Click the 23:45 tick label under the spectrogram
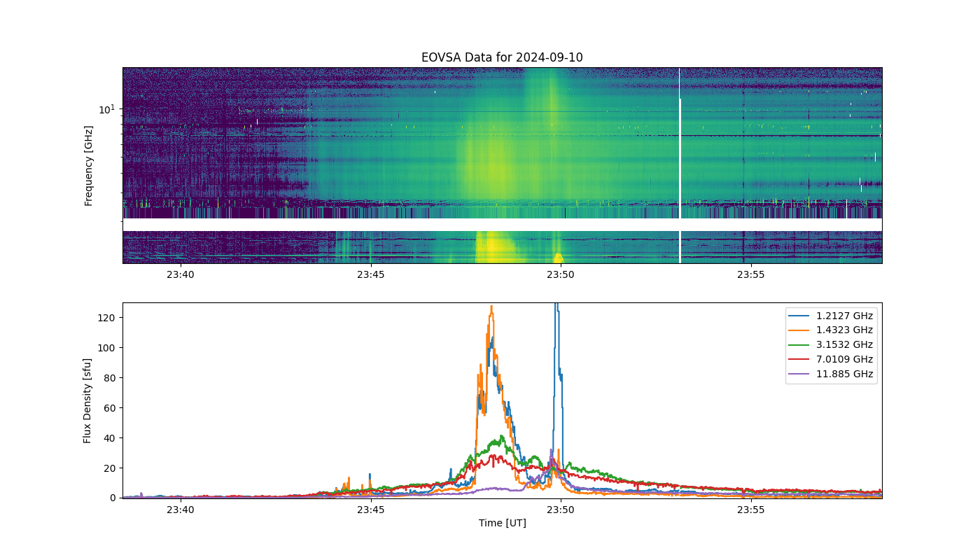The width and height of the screenshot is (980, 560). 370,274
